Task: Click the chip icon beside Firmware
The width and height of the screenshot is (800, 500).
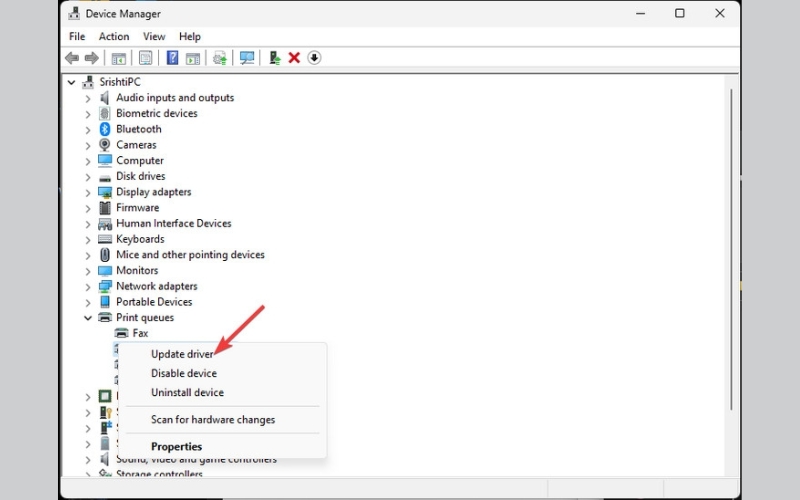Action: pos(105,208)
